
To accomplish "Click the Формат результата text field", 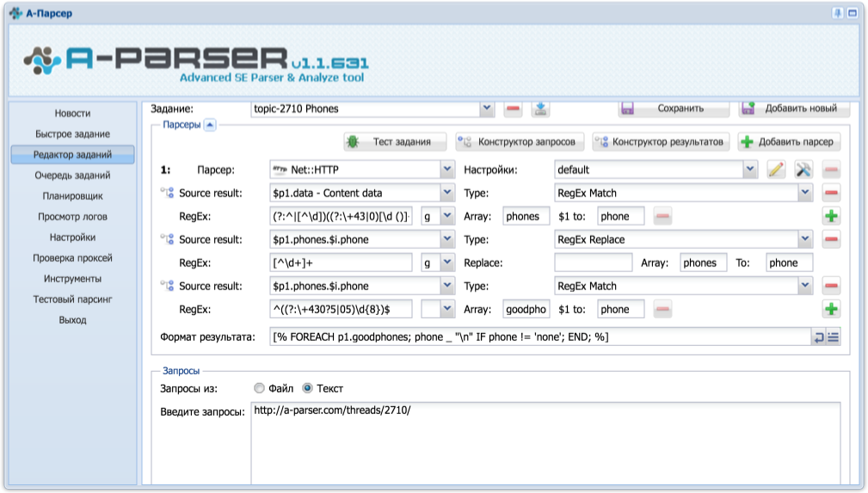I will tap(541, 336).
